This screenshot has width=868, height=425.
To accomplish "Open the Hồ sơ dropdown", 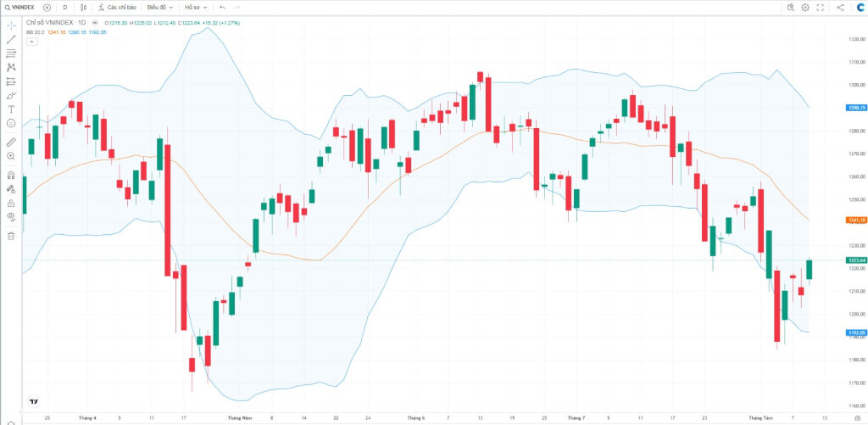I will [196, 7].
